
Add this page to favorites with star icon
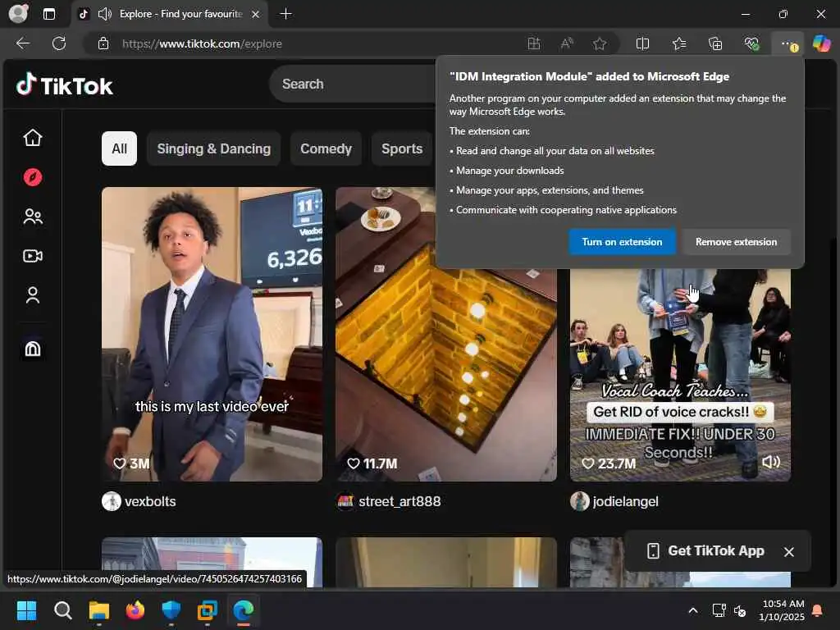(600, 44)
